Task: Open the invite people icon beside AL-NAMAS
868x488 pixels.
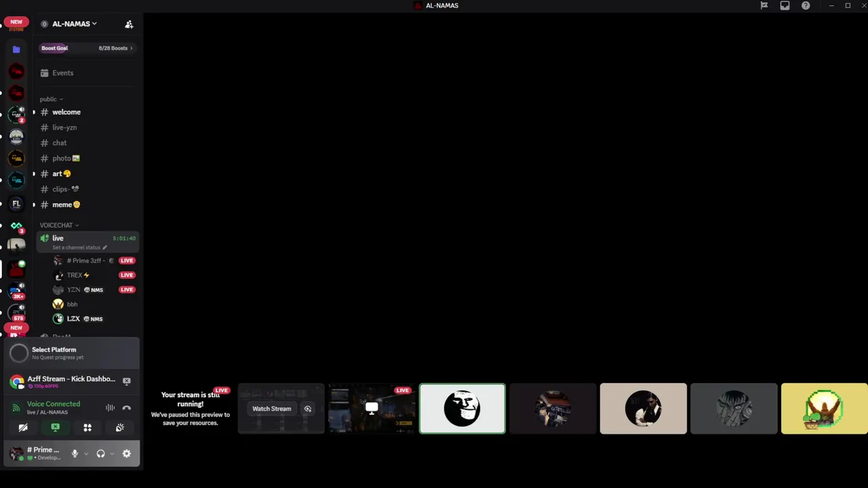Action: click(x=129, y=24)
